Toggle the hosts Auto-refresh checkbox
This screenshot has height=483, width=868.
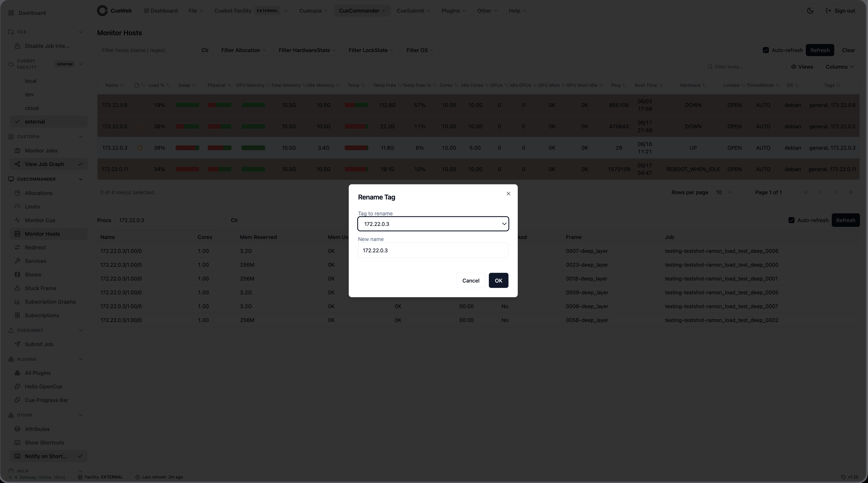[x=766, y=50]
